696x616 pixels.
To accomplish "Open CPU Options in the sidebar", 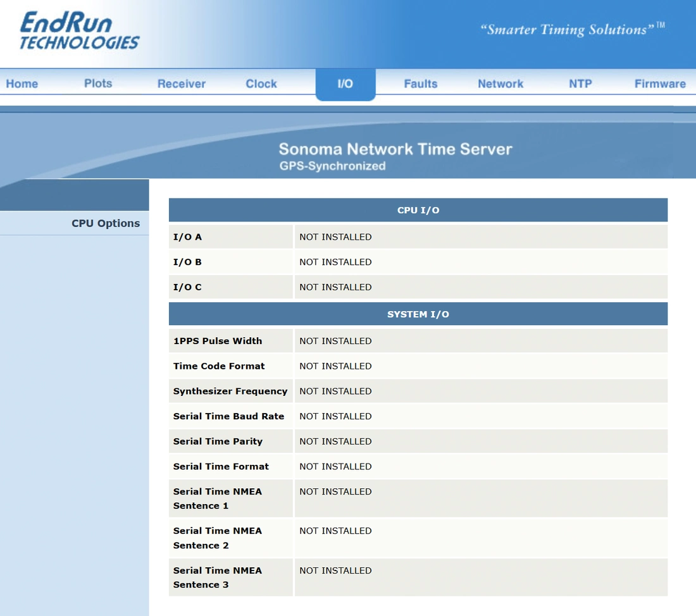I will (106, 223).
